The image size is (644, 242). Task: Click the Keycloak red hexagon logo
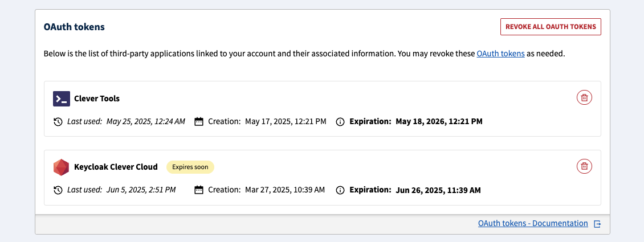click(x=62, y=167)
